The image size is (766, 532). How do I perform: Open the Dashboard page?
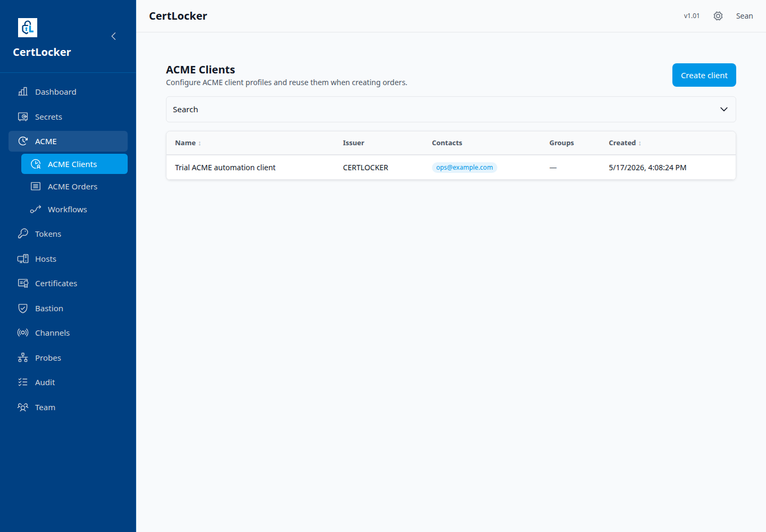pos(68,92)
